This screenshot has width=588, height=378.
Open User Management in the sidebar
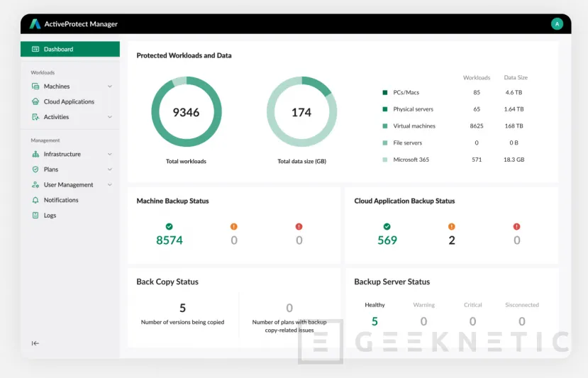pyautogui.click(x=70, y=185)
